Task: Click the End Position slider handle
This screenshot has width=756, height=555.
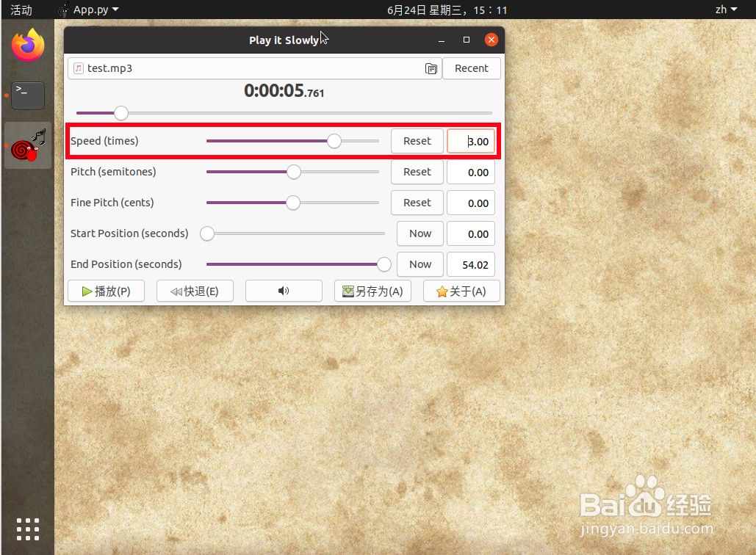Action: [x=384, y=264]
